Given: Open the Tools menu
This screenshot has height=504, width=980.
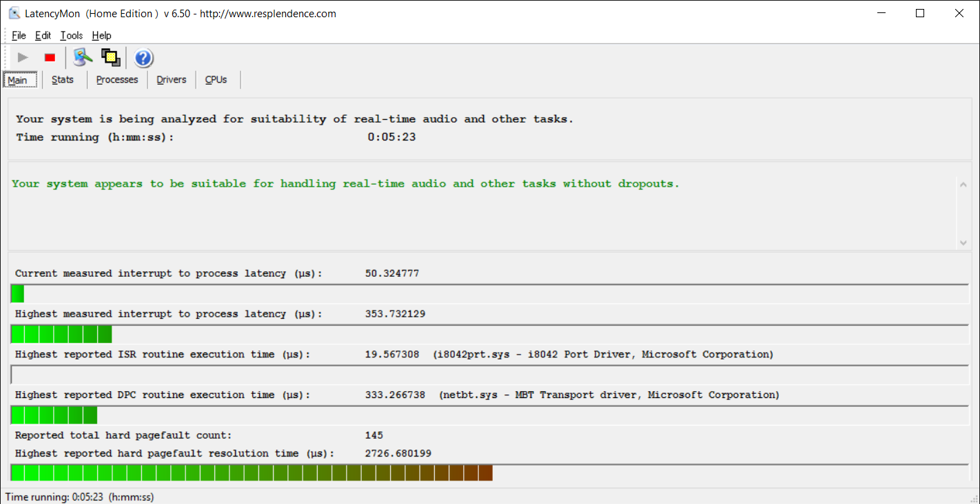Looking at the screenshot, I should (x=72, y=35).
